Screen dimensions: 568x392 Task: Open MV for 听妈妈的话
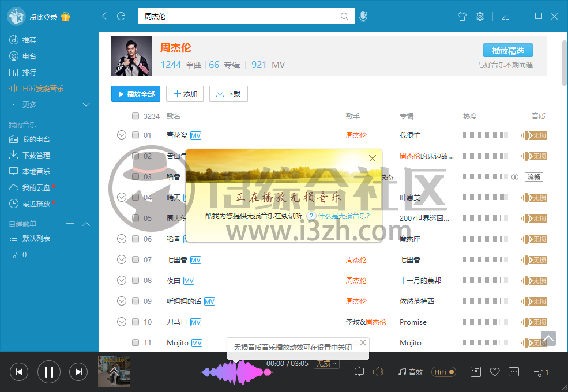pos(209,301)
